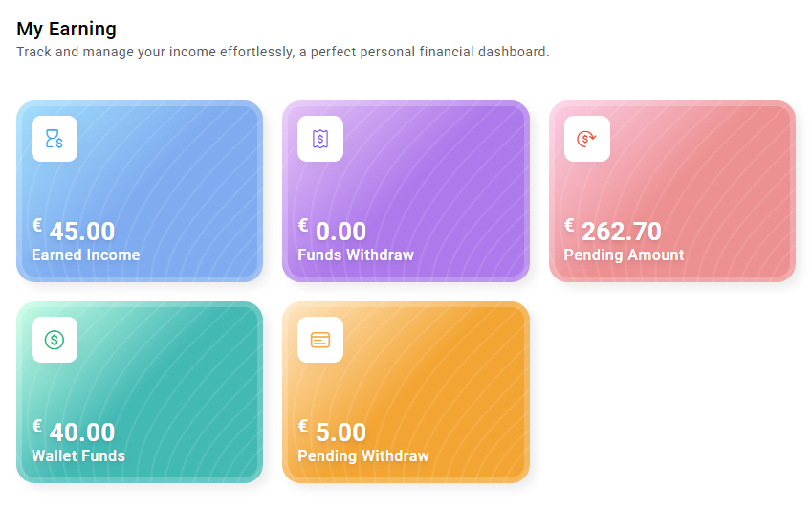The height and width of the screenshot is (510, 812).
Task: Click the Funds Withdraw label
Action: [x=356, y=255]
